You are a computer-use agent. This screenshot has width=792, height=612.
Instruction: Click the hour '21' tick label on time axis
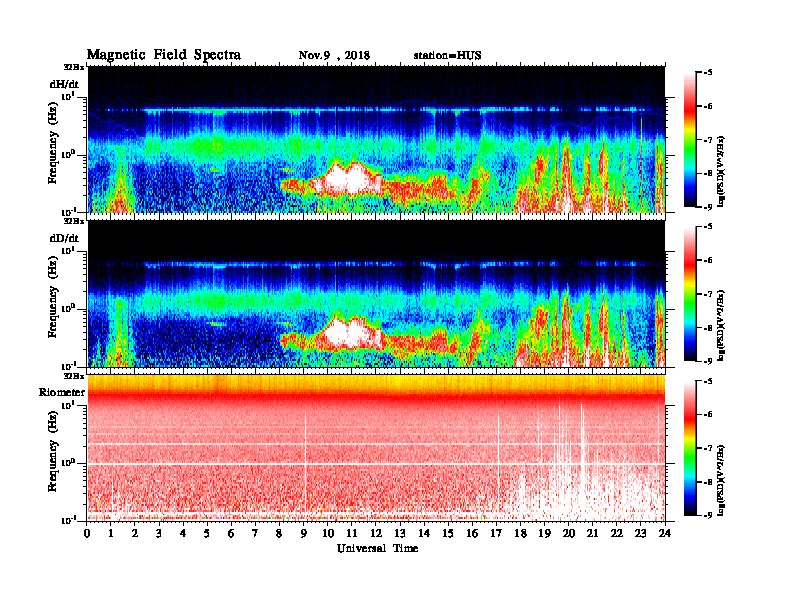(592, 533)
